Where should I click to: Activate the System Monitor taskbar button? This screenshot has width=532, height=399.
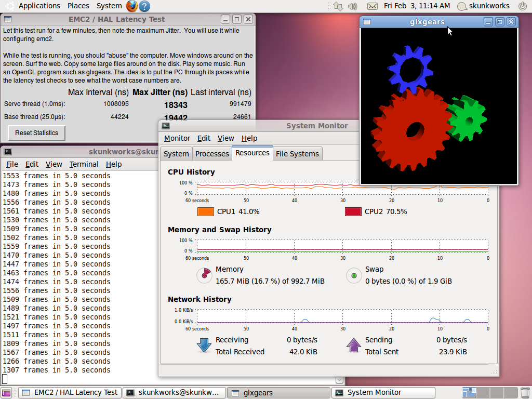pyautogui.click(x=383, y=393)
